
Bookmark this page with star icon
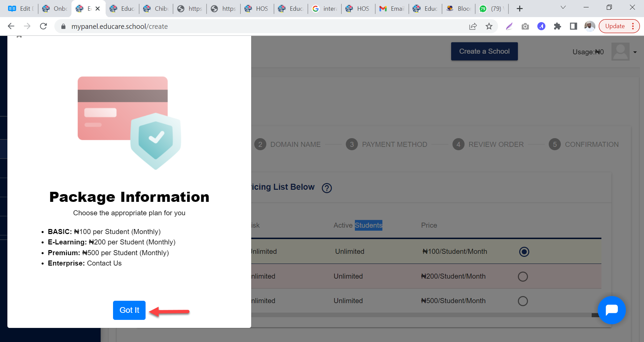pyautogui.click(x=489, y=26)
